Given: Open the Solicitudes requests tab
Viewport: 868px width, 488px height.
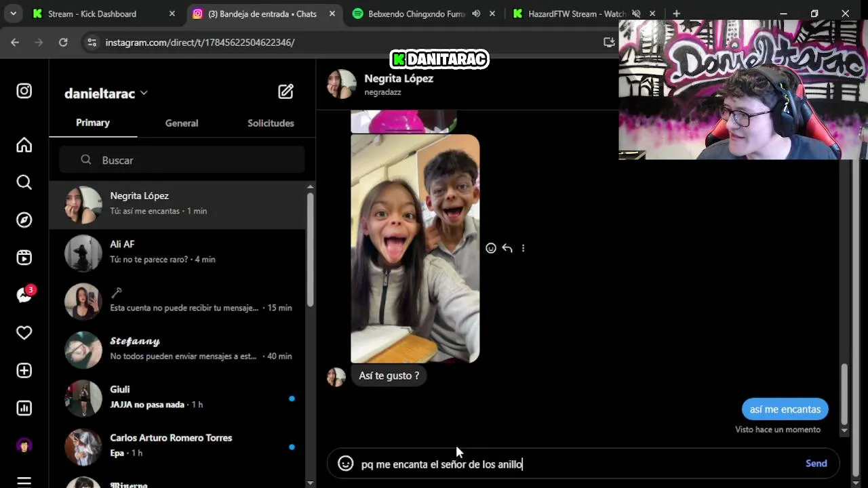Looking at the screenshot, I should (x=271, y=123).
